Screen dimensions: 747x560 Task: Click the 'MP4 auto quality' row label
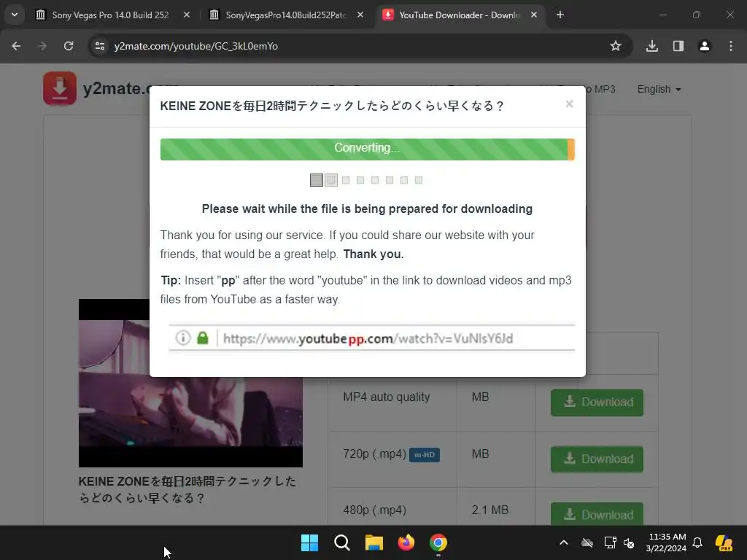point(387,397)
